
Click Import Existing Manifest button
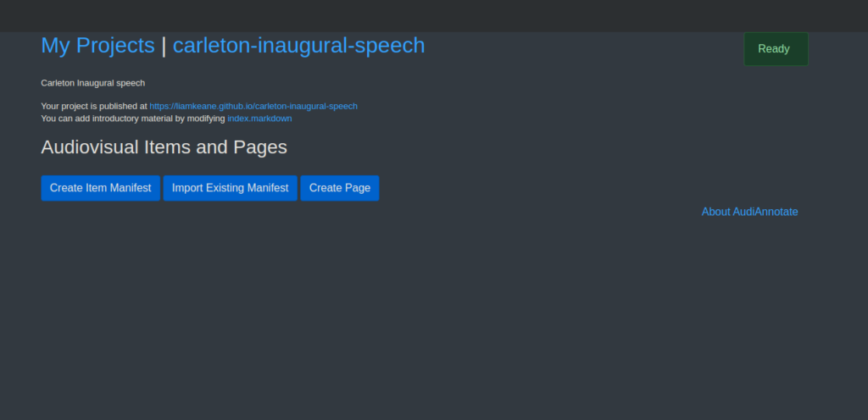coord(231,188)
